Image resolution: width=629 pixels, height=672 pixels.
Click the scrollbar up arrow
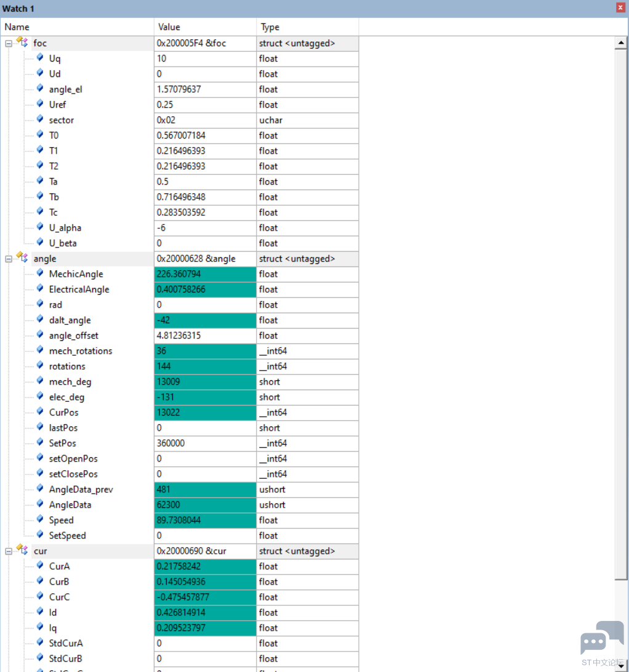click(x=621, y=43)
